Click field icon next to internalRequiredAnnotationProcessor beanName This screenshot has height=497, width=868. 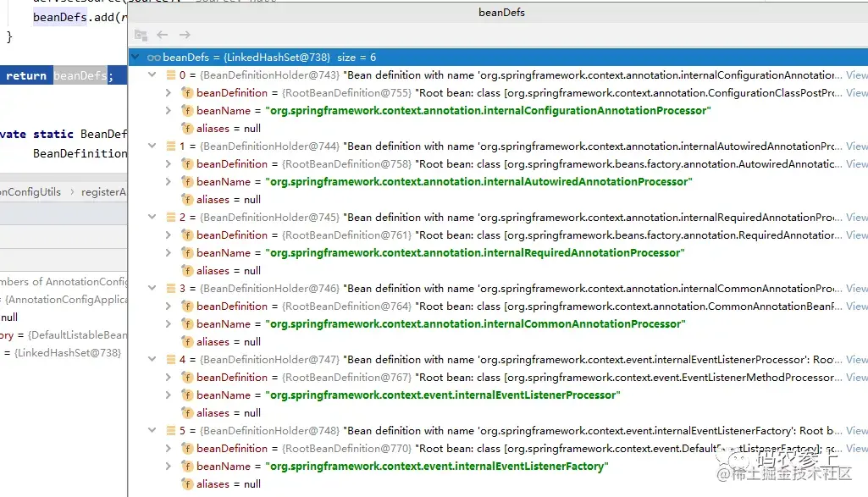tap(187, 253)
